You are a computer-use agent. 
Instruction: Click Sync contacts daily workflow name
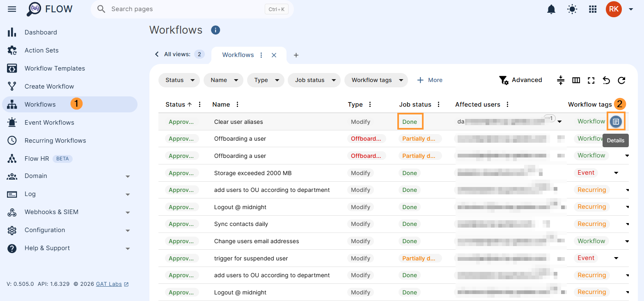coord(241,224)
